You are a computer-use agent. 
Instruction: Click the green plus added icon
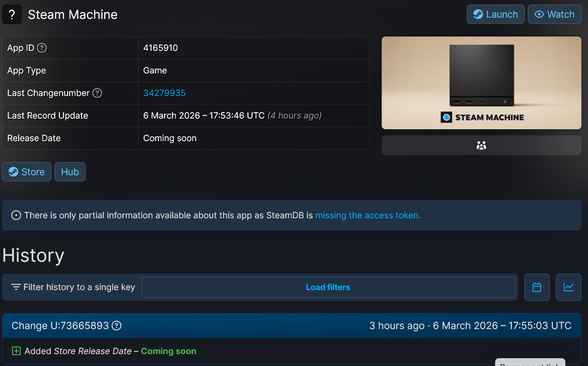coord(16,351)
